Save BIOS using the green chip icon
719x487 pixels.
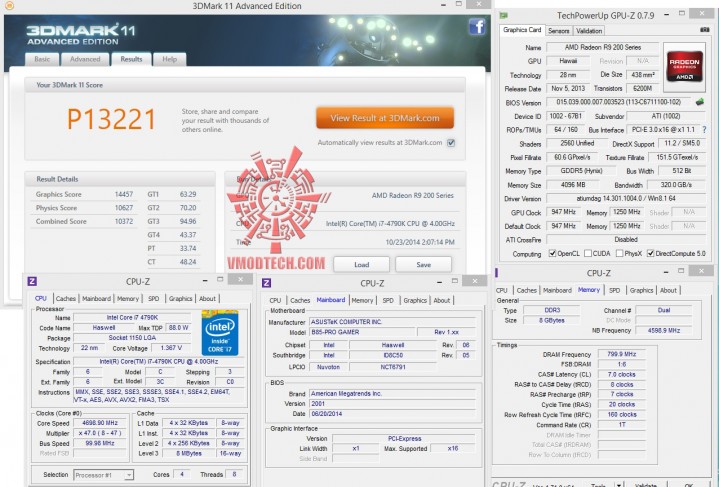coord(700,102)
